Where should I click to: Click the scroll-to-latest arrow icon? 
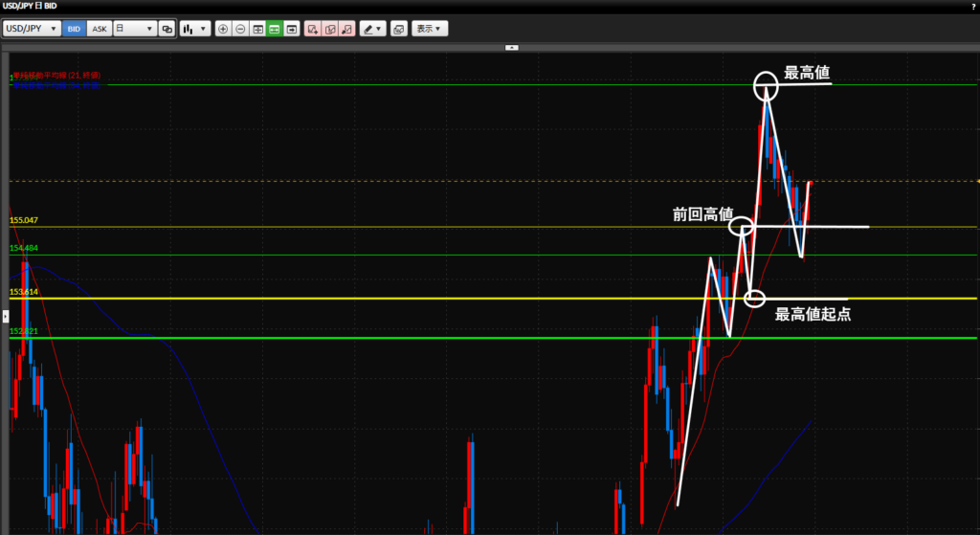point(291,29)
